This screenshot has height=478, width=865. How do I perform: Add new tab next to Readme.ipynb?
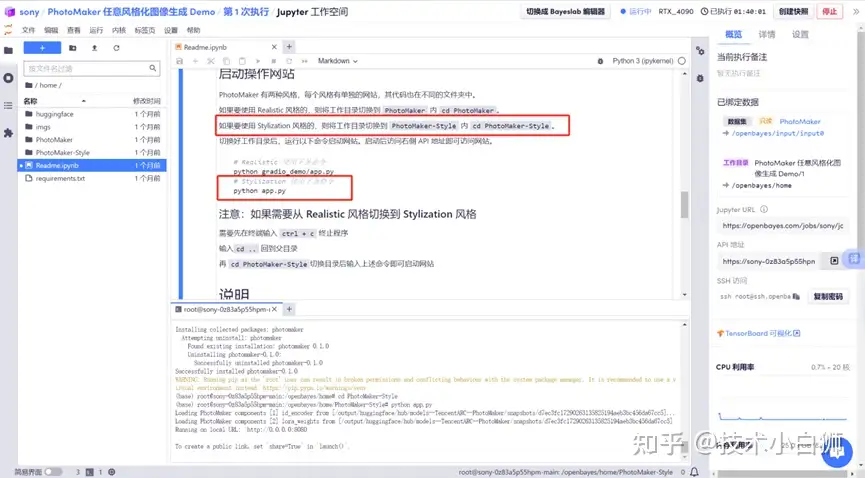(289, 47)
